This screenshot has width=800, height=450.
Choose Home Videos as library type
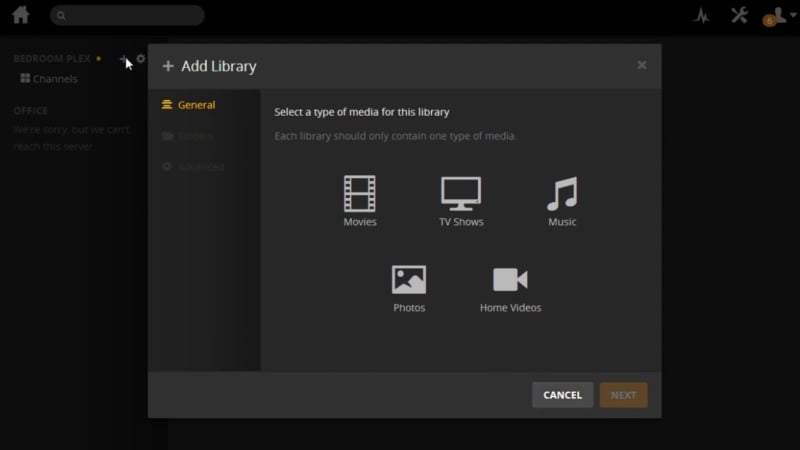tap(510, 288)
